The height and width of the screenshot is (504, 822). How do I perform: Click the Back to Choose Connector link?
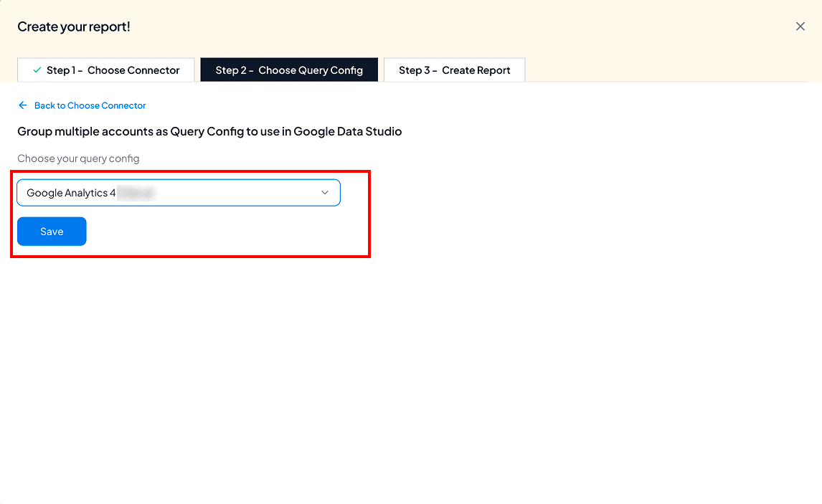90,105
